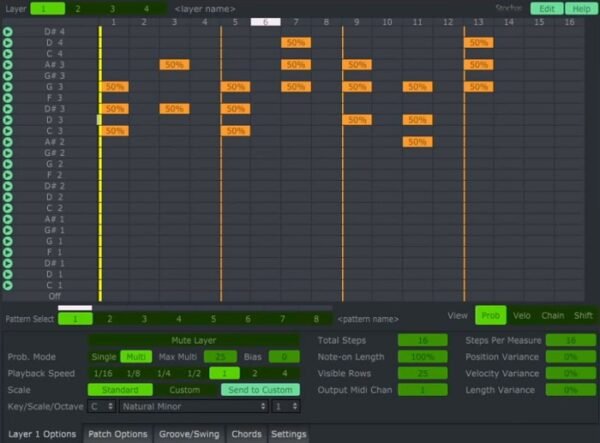Enable the Custom scale option
Screen dimensions: 600x443
click(x=184, y=390)
